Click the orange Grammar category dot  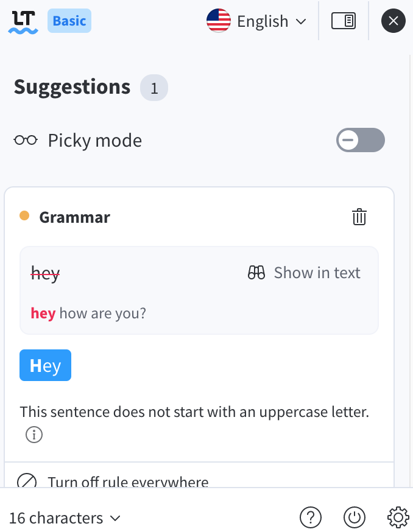pos(24,215)
